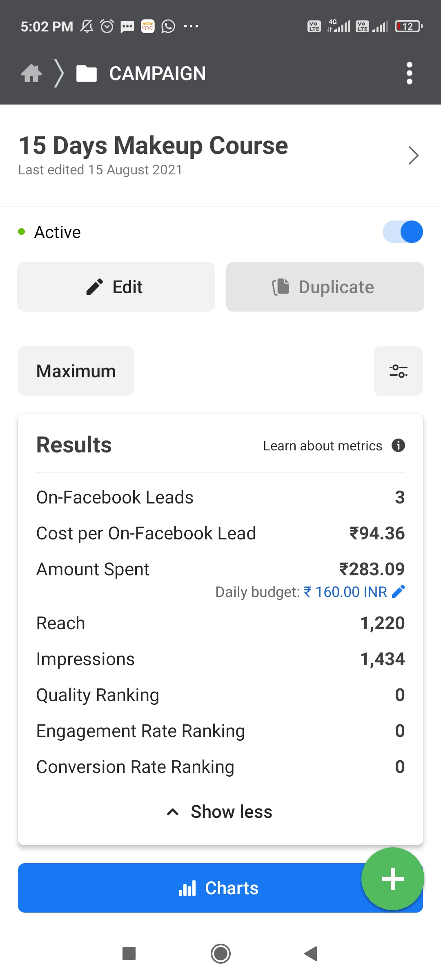Edit daily budget with the pencil icon

pyautogui.click(x=398, y=591)
